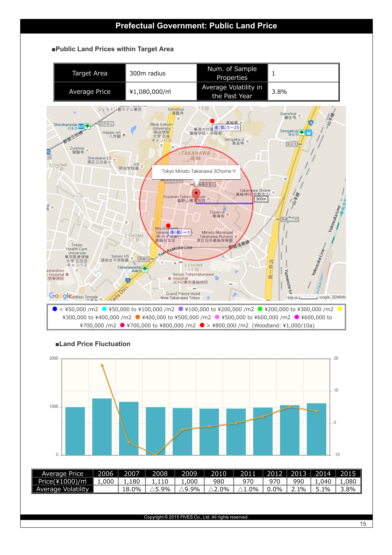
Task: Click the 300m radius distance label
Action: [261, 199]
